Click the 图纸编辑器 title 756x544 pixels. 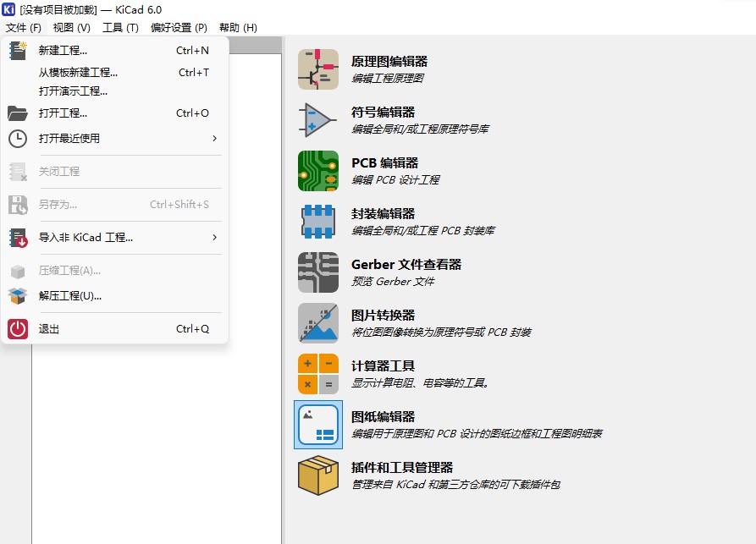pyautogui.click(x=383, y=417)
